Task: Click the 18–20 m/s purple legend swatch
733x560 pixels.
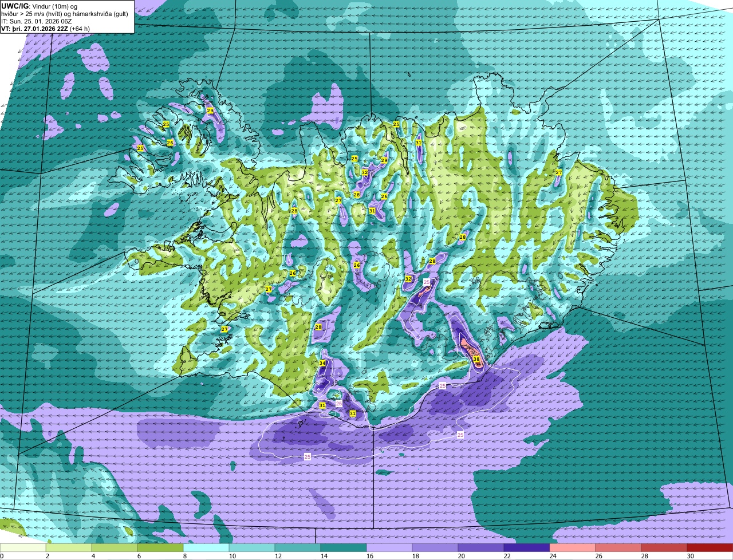Action: tap(435, 548)
